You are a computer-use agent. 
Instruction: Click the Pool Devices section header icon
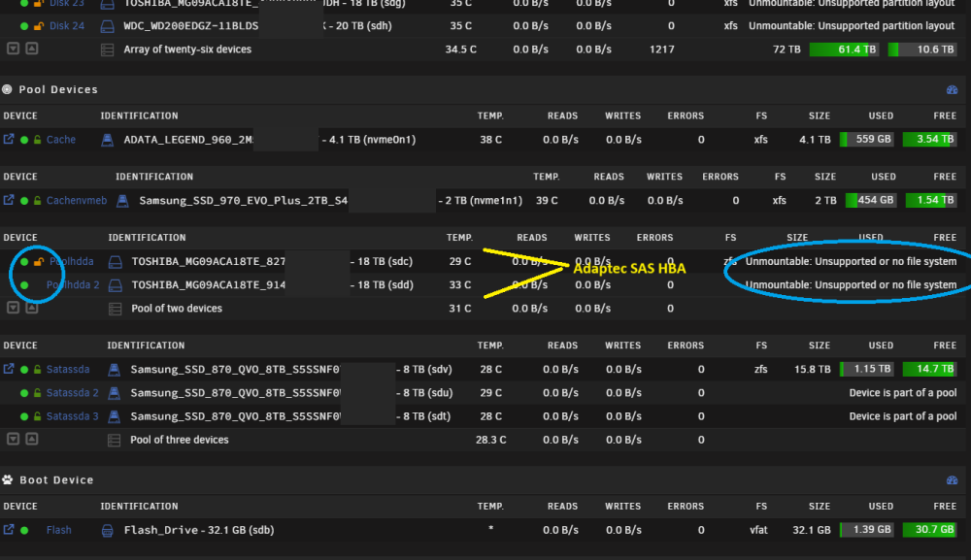coord(7,89)
